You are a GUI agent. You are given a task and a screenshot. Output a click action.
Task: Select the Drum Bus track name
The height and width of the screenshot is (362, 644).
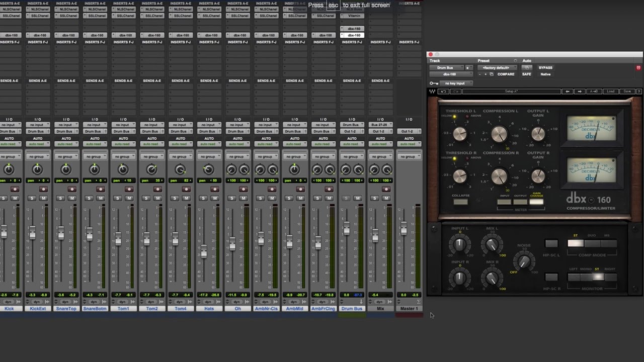point(351,309)
